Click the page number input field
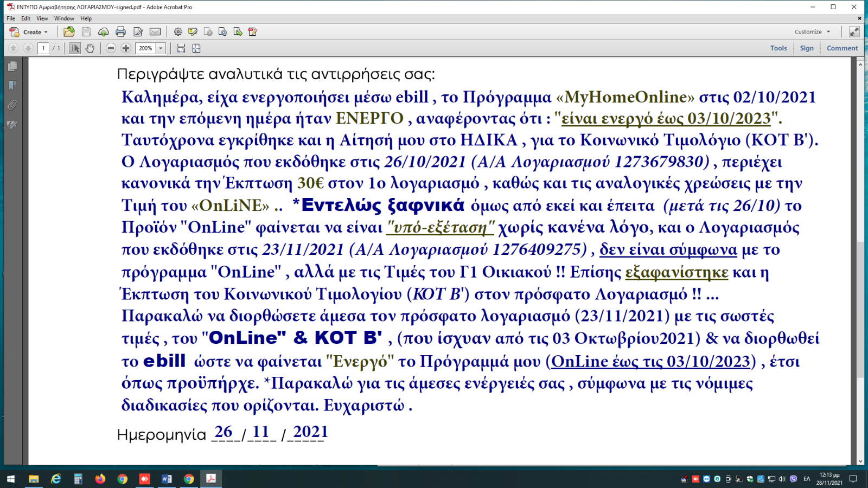Screen dimensions: 868x488 (43, 48)
